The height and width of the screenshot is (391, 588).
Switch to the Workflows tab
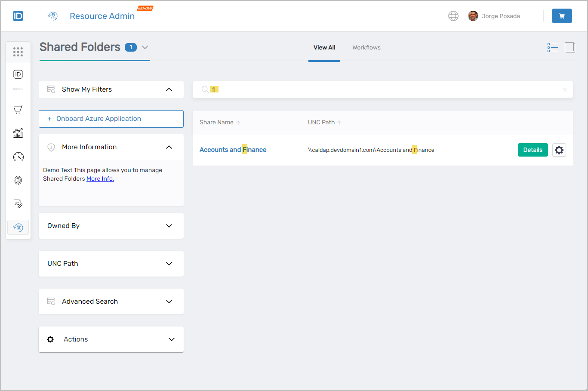click(x=366, y=47)
